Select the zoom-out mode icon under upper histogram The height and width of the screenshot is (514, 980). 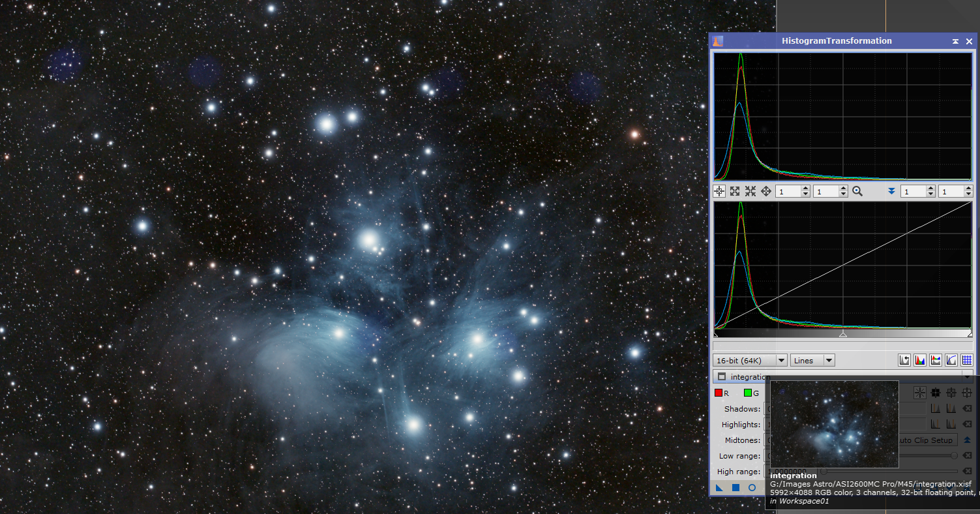[x=750, y=191]
